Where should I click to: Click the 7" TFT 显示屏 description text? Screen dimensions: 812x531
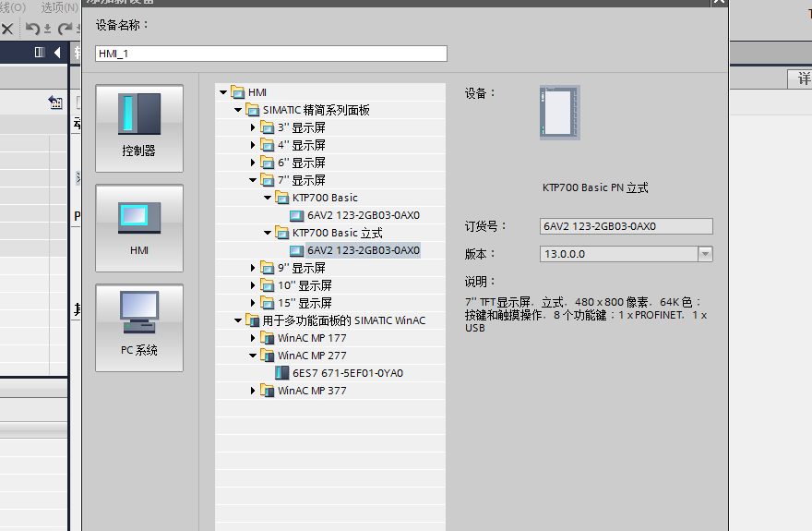586,315
